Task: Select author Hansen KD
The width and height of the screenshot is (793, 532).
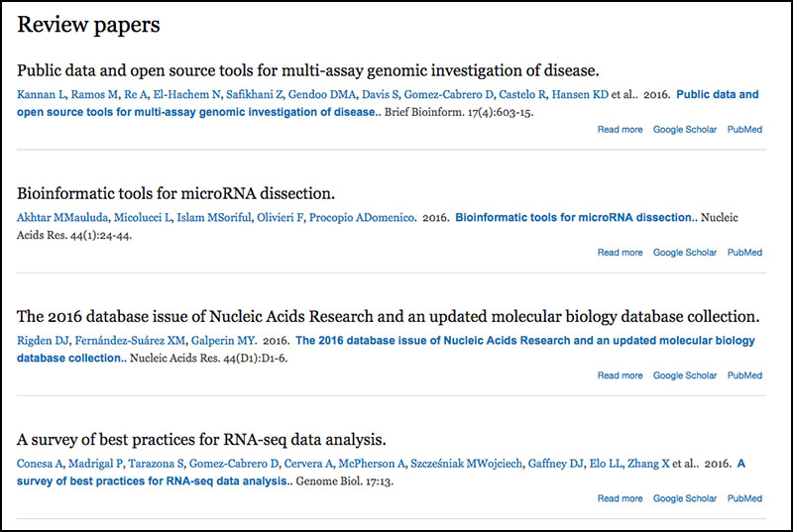Action: click(580, 94)
